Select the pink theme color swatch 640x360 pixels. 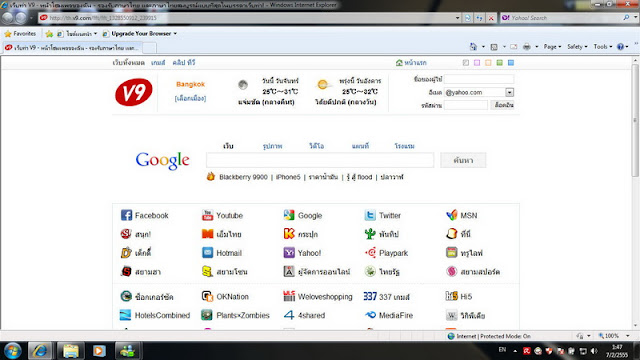(x=477, y=62)
